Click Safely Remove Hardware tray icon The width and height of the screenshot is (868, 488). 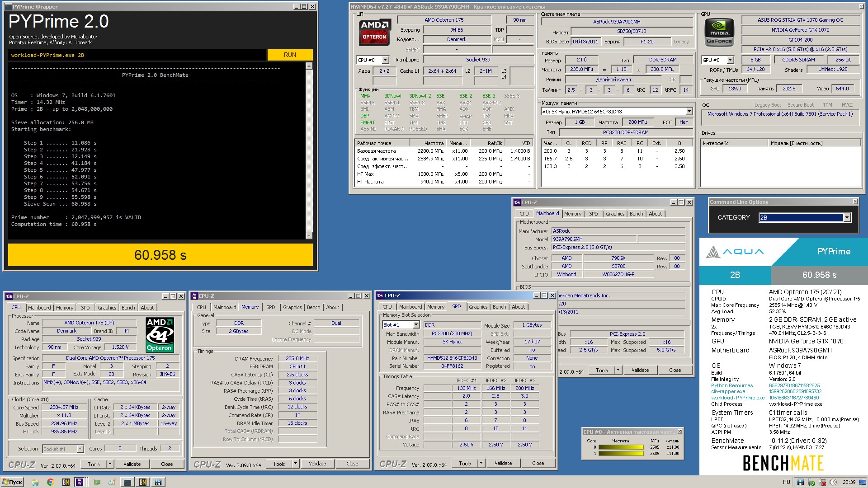coord(811,482)
